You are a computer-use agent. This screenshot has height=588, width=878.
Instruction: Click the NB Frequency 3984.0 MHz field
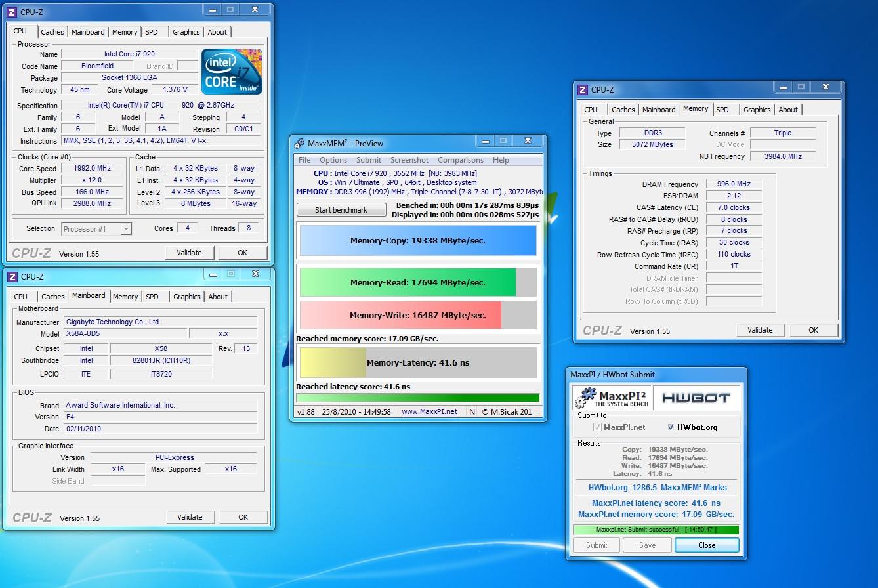(783, 156)
